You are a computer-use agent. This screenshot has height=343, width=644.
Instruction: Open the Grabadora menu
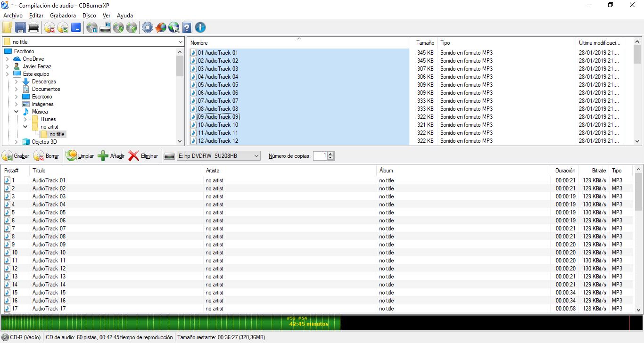pos(63,16)
